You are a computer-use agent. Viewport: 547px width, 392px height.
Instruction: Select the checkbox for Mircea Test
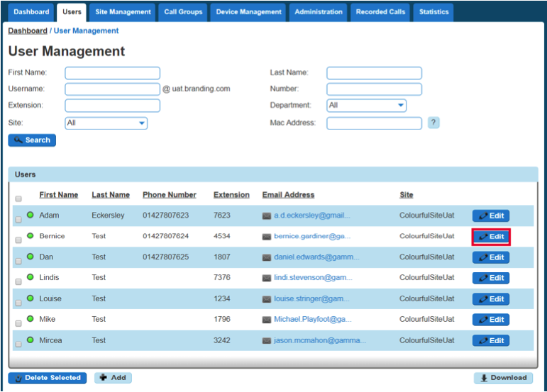click(x=18, y=345)
